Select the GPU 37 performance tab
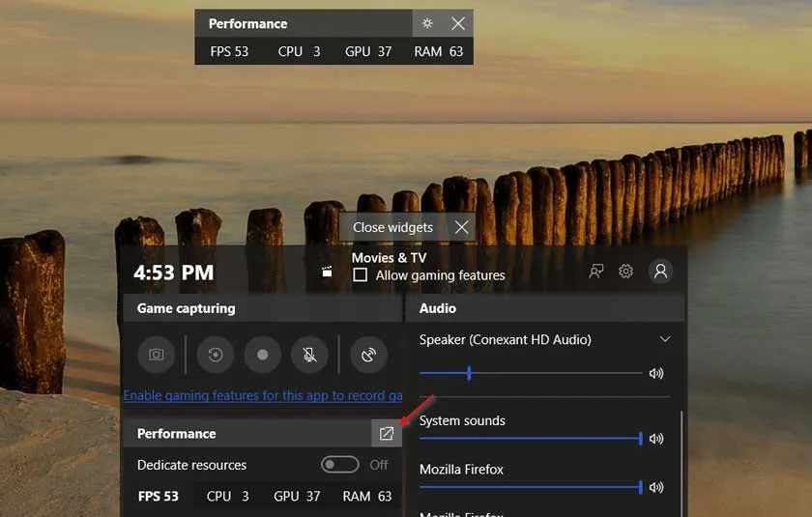Viewport: 812px width, 517px height. (x=297, y=496)
